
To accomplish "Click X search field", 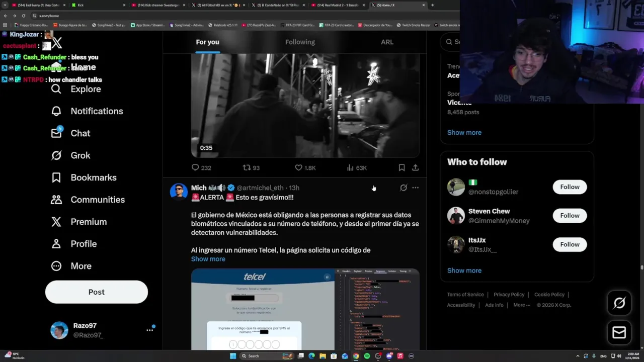I will click(451, 42).
